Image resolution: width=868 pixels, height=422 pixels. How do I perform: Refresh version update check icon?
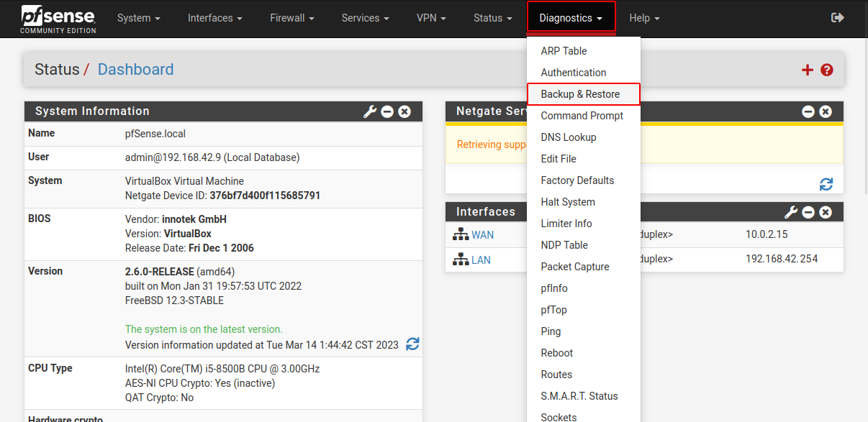[x=412, y=344]
